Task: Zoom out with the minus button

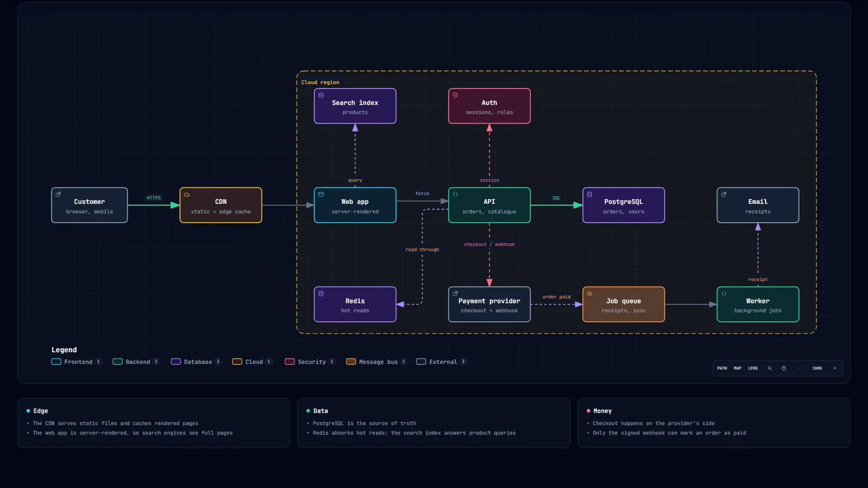Action: [799, 368]
